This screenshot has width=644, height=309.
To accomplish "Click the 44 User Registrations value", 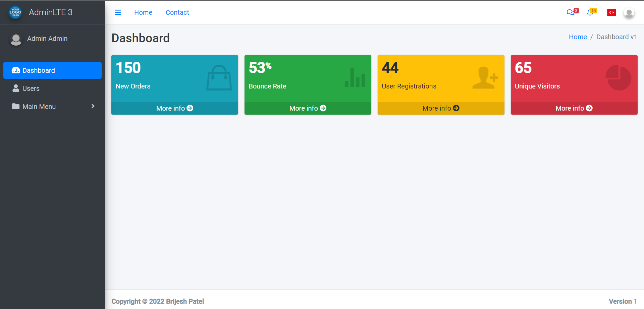I will pyautogui.click(x=390, y=68).
